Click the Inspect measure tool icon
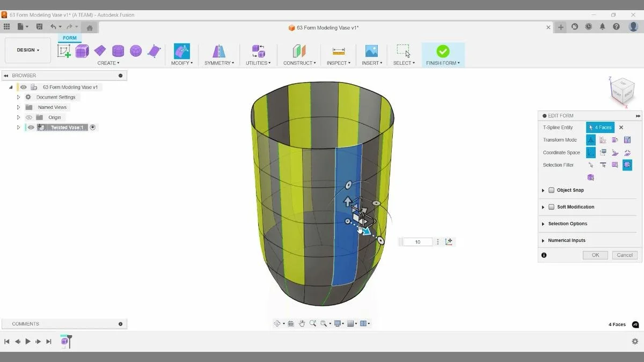This screenshot has width=644, height=362. point(338,51)
